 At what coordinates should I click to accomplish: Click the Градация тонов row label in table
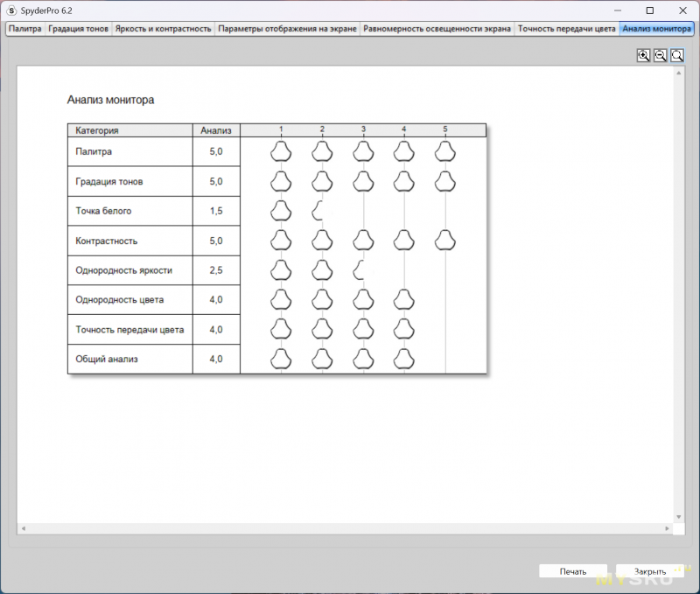(108, 181)
